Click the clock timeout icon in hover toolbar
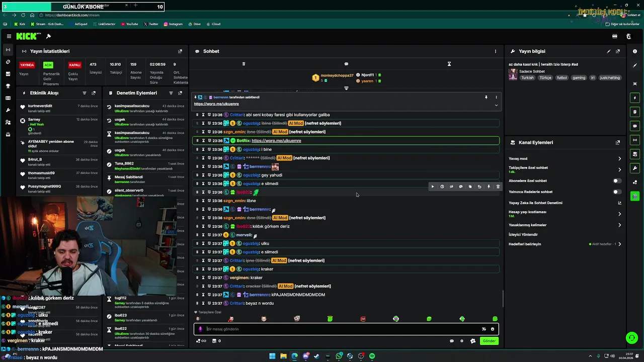The height and width of the screenshot is (362, 644). (x=442, y=187)
